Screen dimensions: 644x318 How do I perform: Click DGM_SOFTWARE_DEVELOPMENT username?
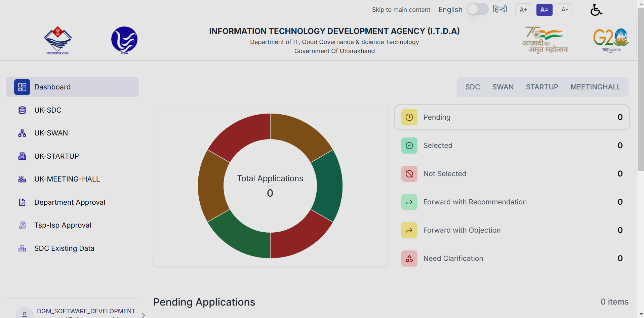click(x=86, y=311)
